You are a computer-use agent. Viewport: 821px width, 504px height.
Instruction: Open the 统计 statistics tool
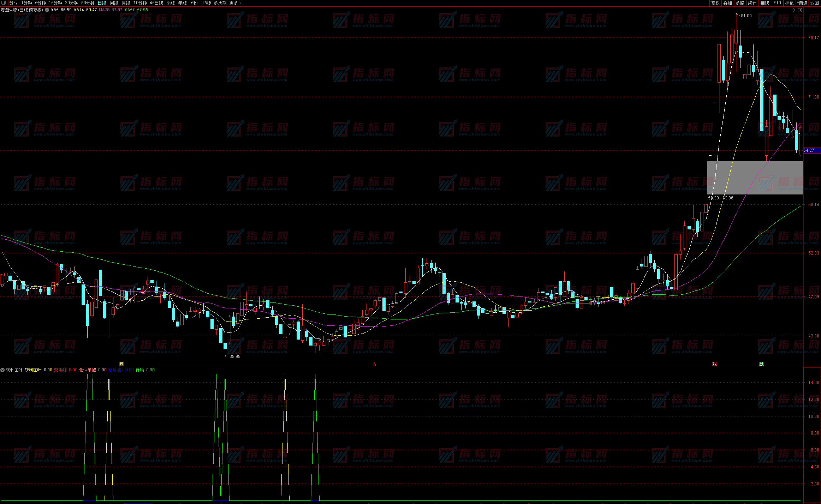[x=752, y=3]
